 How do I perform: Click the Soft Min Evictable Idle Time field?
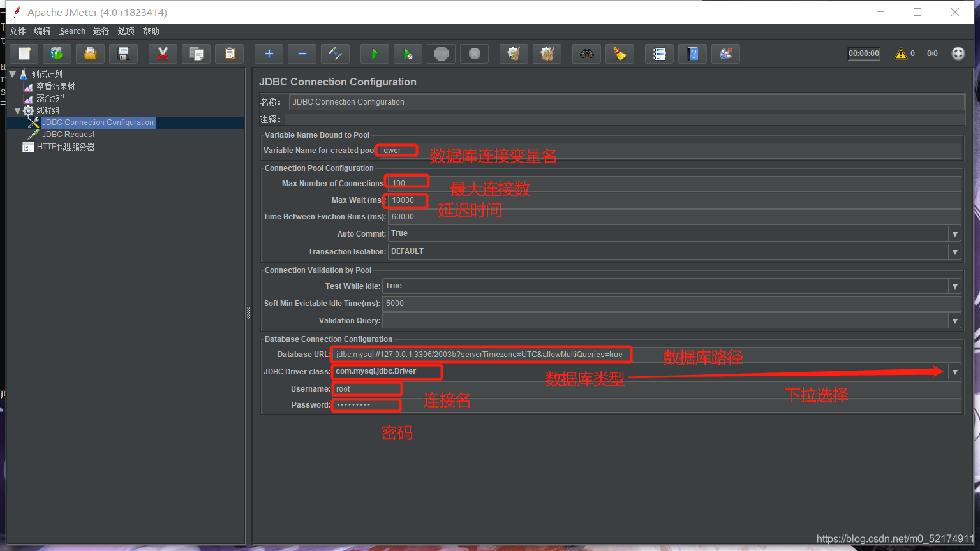672,304
